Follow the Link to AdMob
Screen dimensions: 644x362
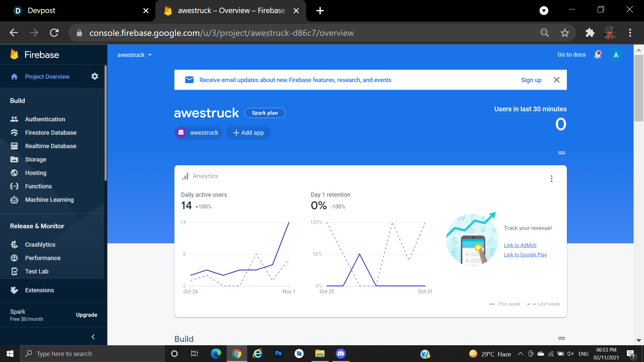click(520, 245)
